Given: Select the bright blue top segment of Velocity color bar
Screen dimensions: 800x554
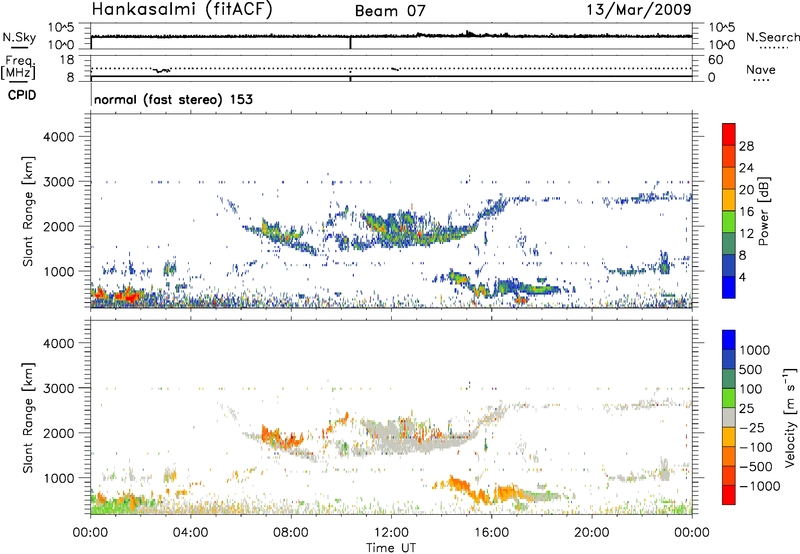Looking at the screenshot, I should pyautogui.click(x=729, y=340).
